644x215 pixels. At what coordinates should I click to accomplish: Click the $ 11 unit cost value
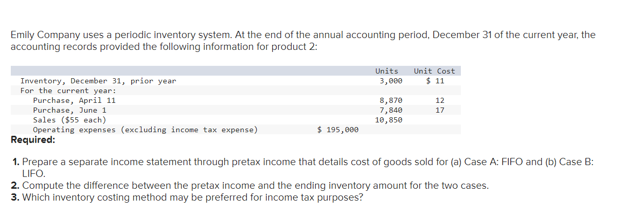click(x=436, y=81)
